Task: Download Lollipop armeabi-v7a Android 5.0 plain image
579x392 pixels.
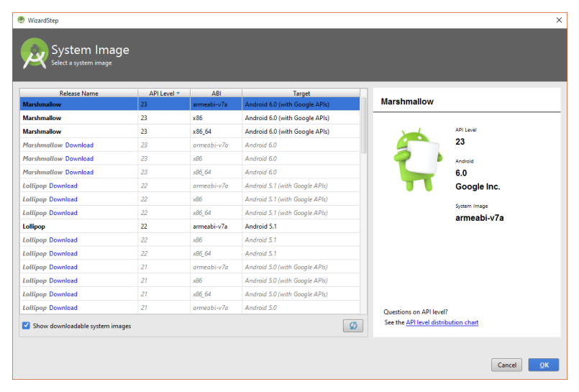Action: click(x=63, y=308)
